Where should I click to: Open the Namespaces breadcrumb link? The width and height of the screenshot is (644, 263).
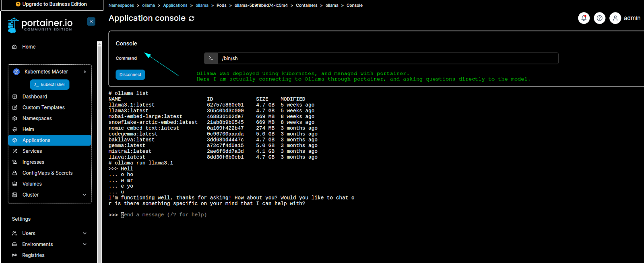[121, 6]
